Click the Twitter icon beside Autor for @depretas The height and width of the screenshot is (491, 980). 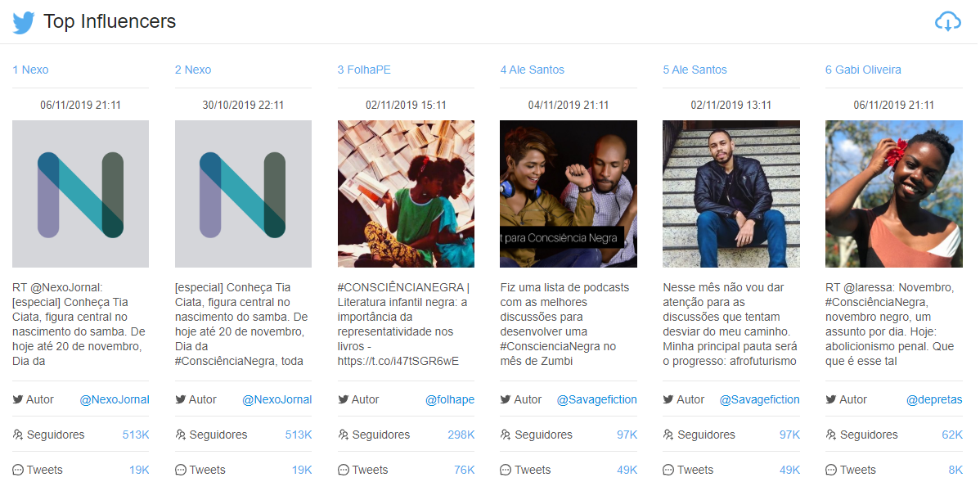(x=831, y=399)
